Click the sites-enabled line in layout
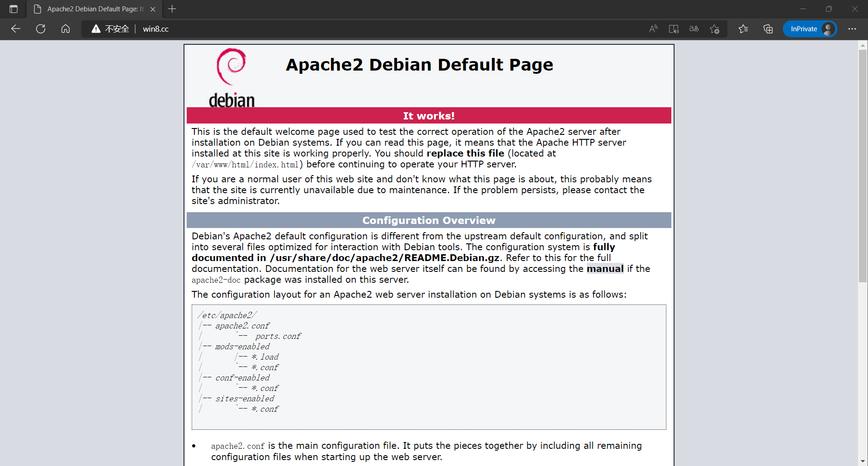The width and height of the screenshot is (868, 466). tap(245, 399)
